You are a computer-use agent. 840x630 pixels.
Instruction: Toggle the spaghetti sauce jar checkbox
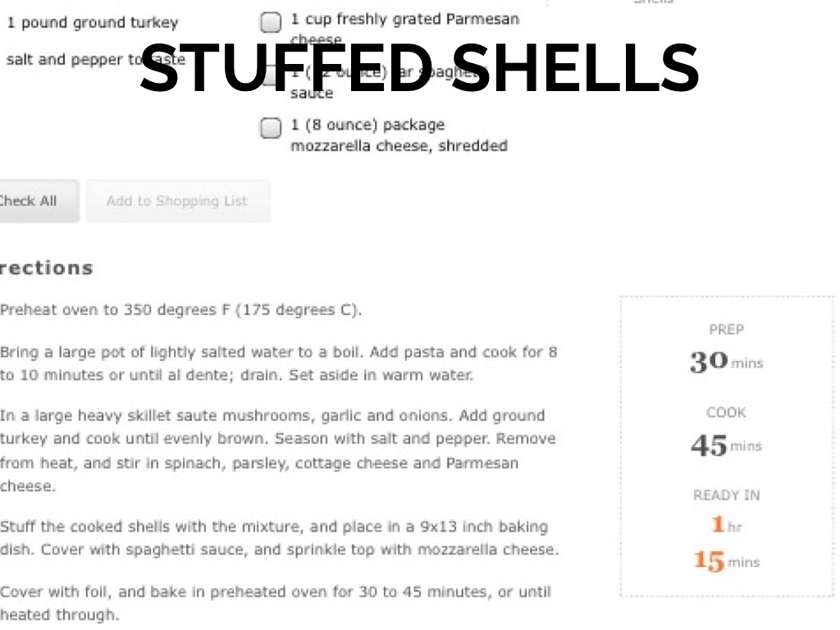270,76
